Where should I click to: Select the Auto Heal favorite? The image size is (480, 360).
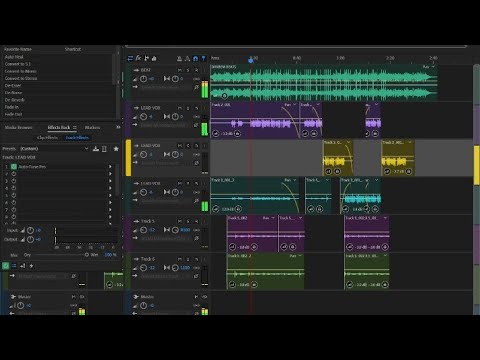pos(14,57)
